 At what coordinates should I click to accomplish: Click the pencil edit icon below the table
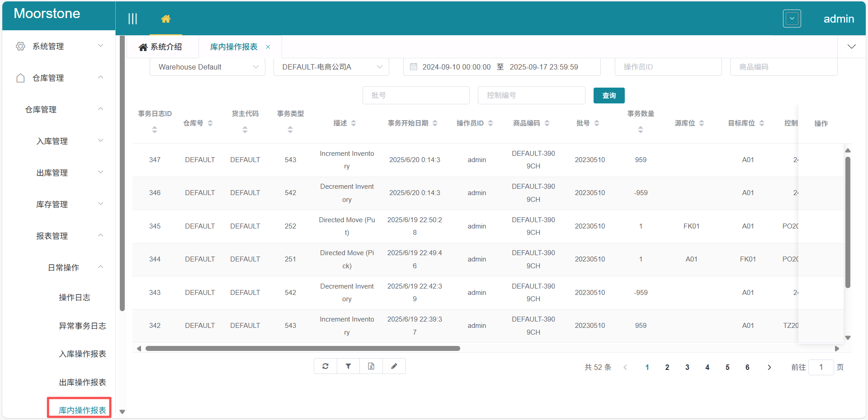tap(394, 366)
